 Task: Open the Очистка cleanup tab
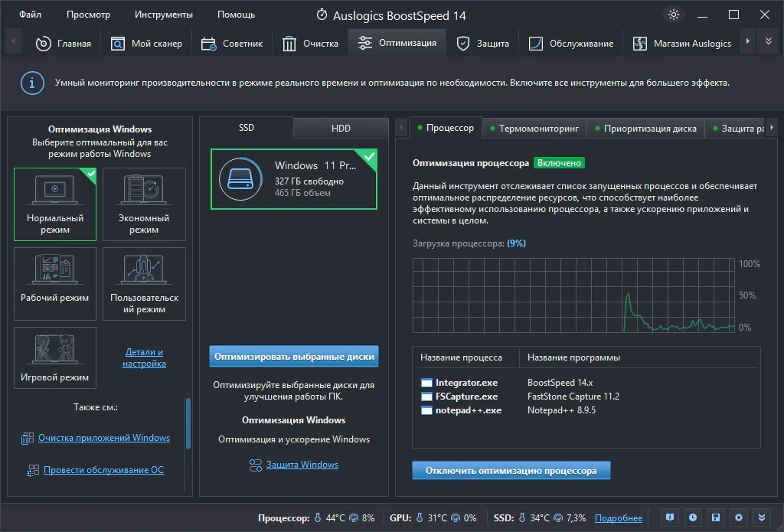pyautogui.click(x=310, y=44)
